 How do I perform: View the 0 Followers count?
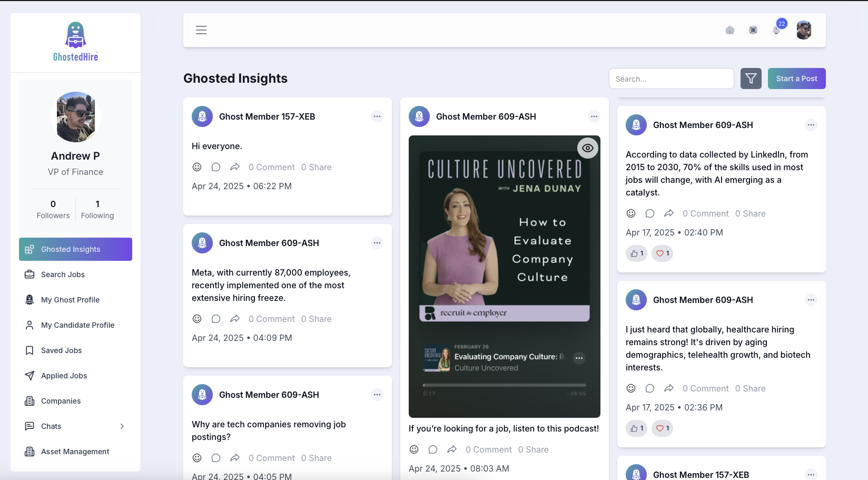[53, 209]
